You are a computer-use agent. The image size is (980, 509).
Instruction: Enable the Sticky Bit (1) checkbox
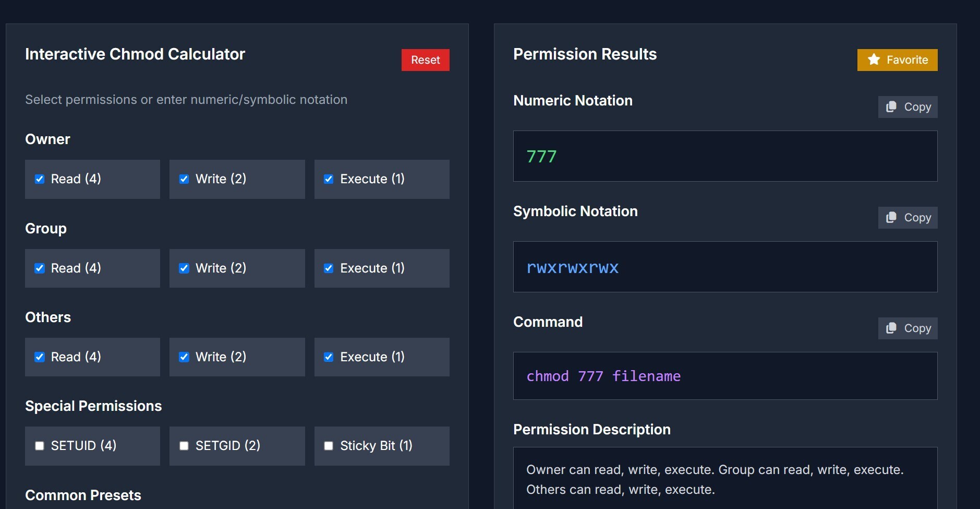tap(329, 446)
